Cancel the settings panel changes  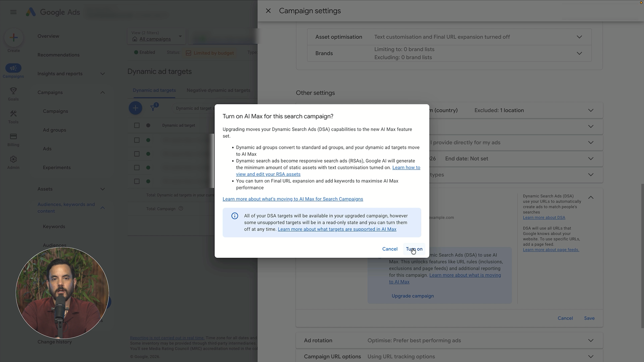coord(565,318)
